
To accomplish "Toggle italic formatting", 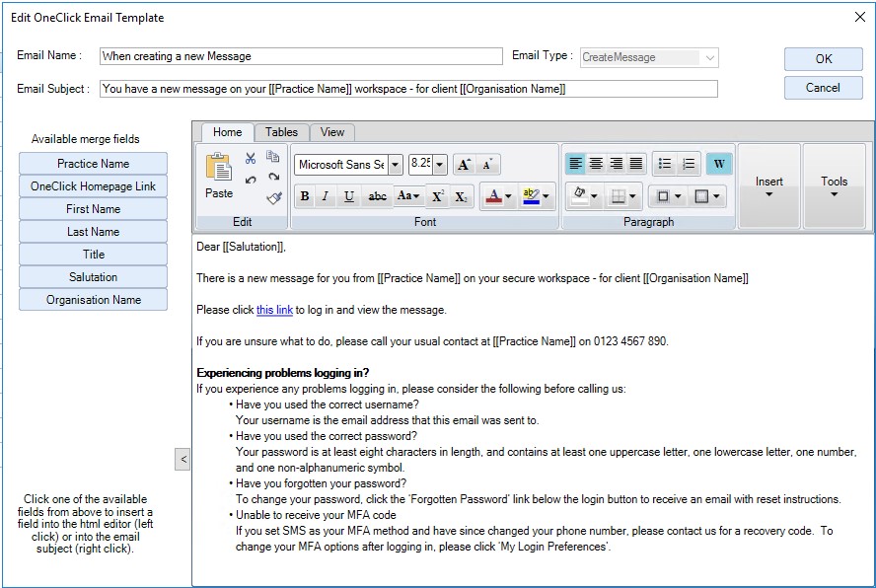I will (x=326, y=196).
